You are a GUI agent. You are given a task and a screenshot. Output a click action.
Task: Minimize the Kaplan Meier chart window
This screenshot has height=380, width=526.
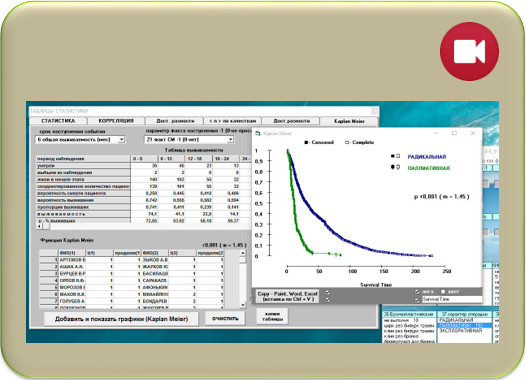pyautogui.click(x=436, y=133)
